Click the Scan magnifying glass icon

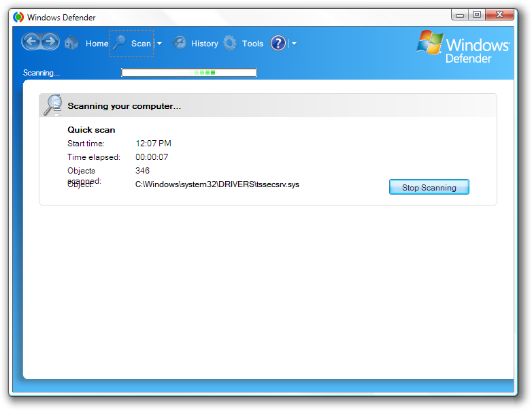coord(120,43)
